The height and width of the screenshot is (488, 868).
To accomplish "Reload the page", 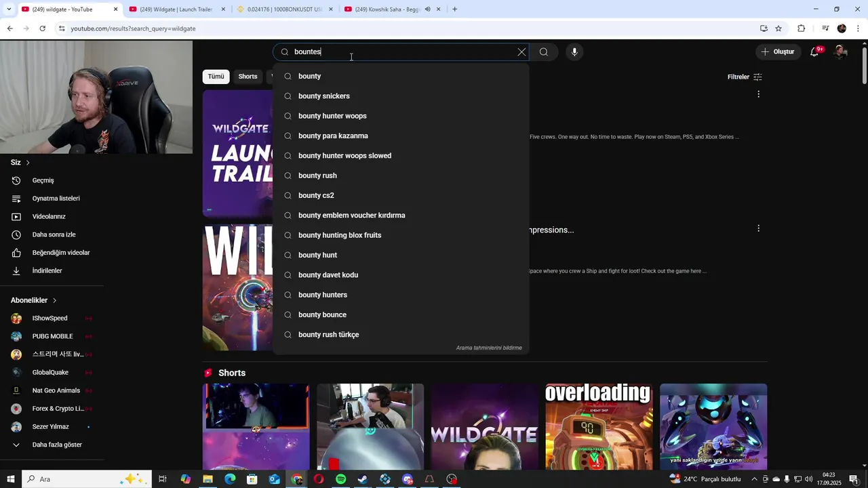I will point(42,28).
